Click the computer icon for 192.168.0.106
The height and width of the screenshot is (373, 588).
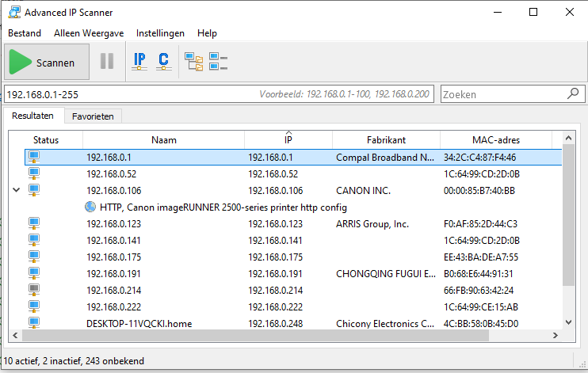(34, 190)
